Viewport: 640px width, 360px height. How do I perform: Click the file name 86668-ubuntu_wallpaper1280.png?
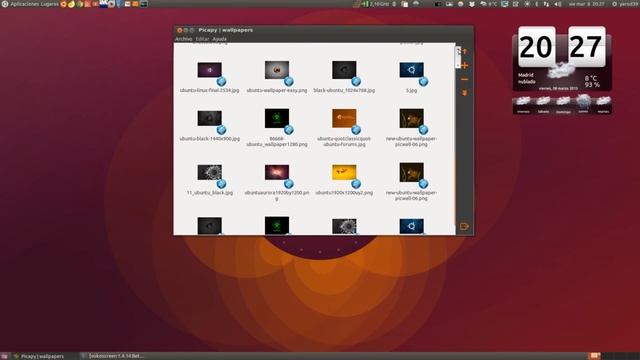(277, 141)
